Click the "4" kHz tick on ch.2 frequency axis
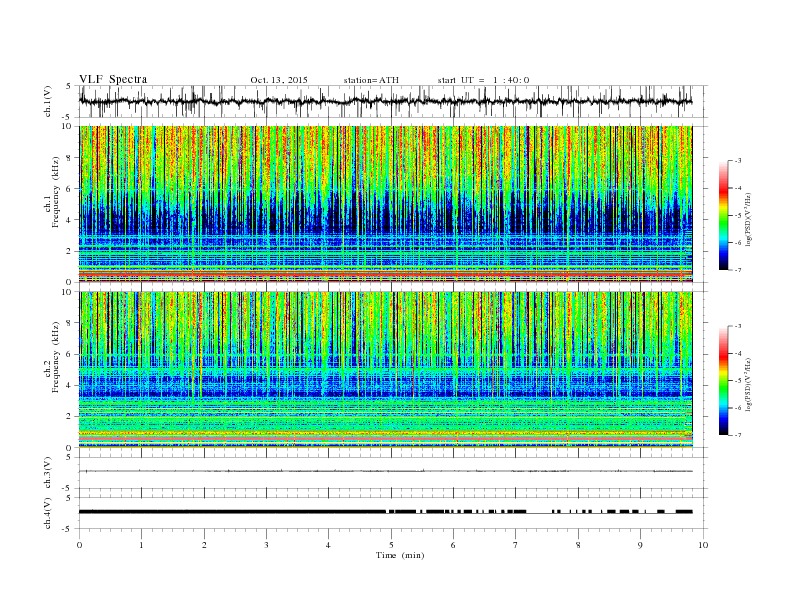Image resolution: width=792 pixels, height=612 pixels. (70, 385)
